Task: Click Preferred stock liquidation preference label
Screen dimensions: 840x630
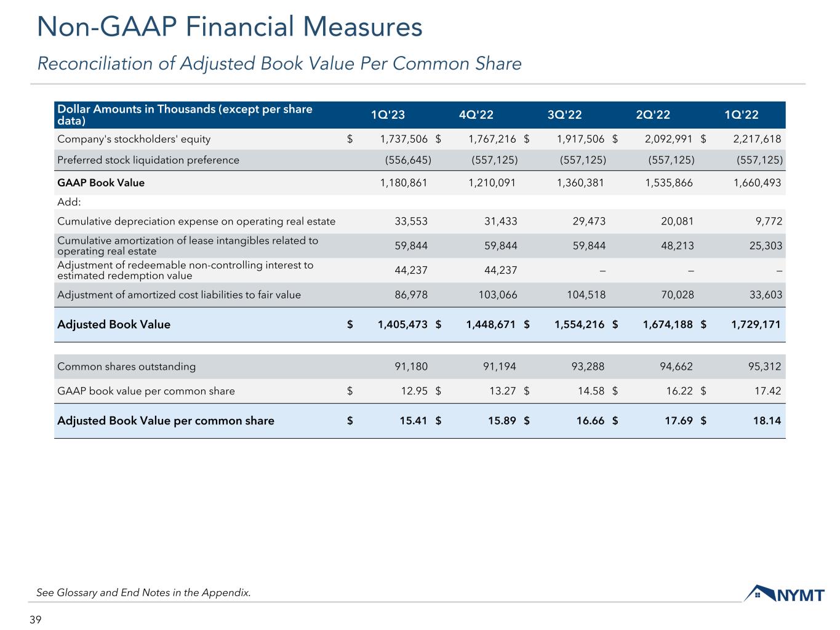Action: pos(148,160)
